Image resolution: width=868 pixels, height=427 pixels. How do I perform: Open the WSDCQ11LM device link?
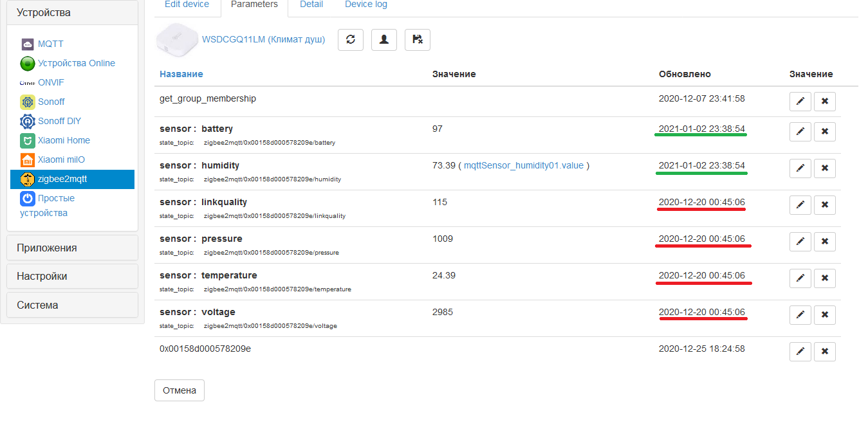point(264,39)
